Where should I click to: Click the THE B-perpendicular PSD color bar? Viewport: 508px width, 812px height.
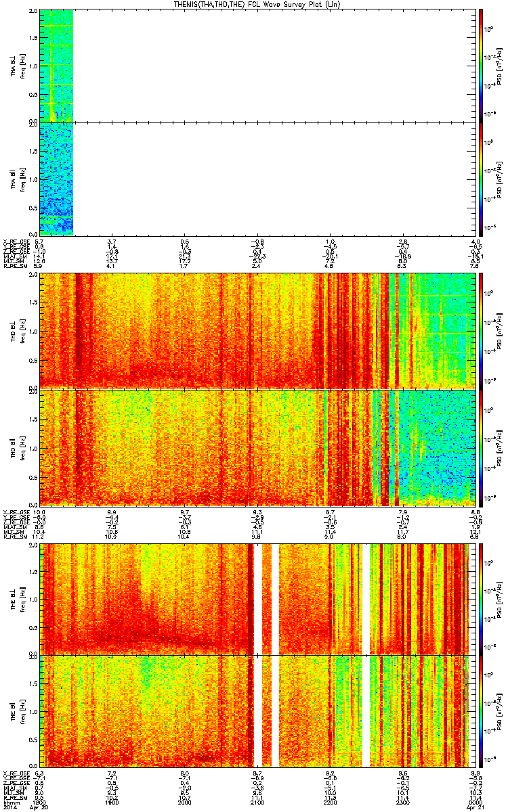tap(481, 599)
